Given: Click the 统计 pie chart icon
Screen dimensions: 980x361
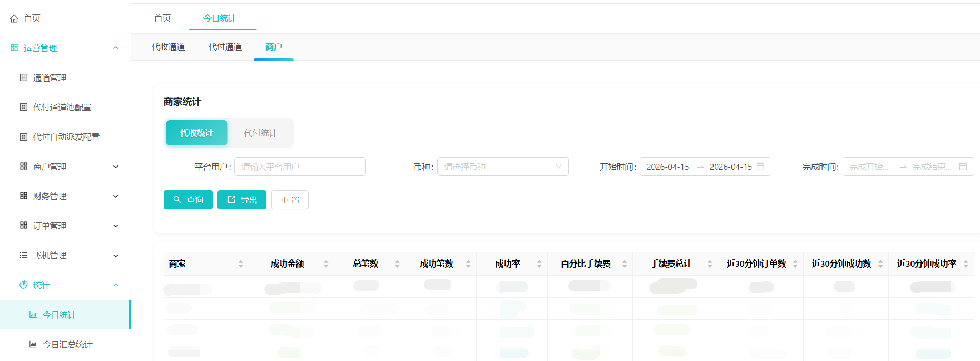Looking at the screenshot, I should point(24,285).
